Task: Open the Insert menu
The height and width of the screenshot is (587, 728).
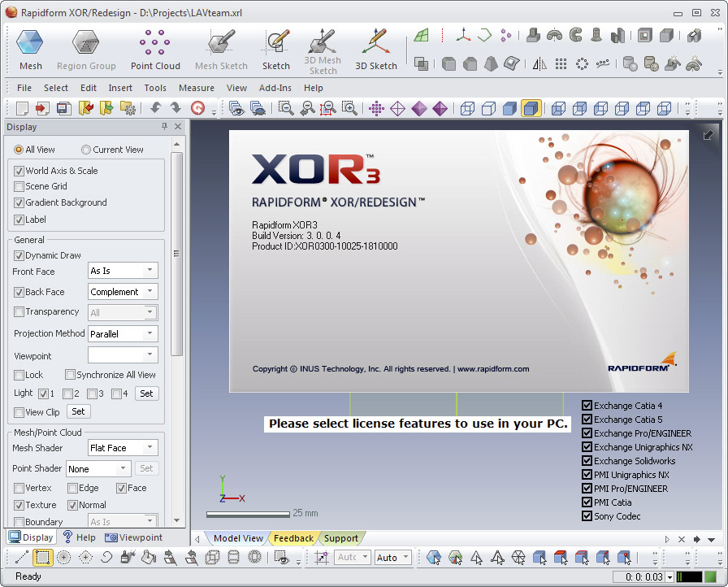Action: [x=120, y=88]
